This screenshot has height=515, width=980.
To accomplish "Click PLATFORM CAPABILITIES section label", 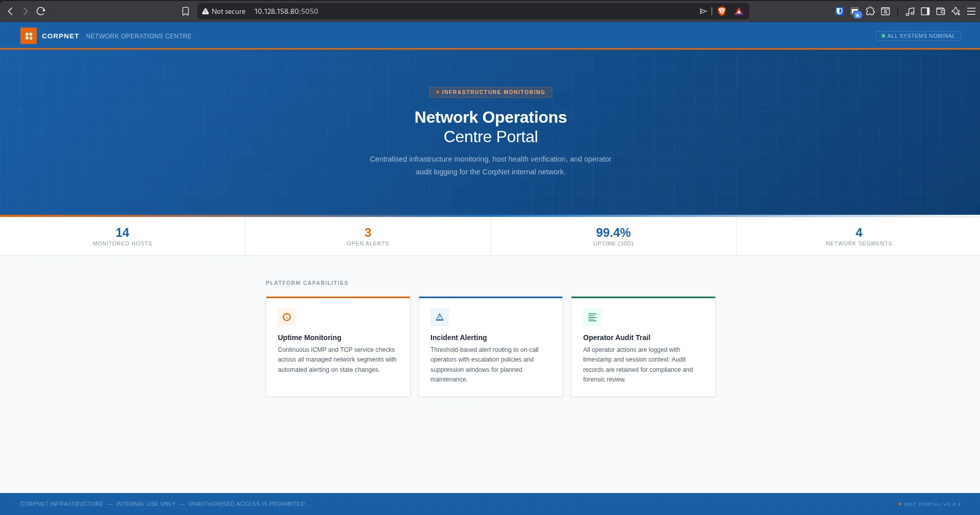I will coord(307,283).
